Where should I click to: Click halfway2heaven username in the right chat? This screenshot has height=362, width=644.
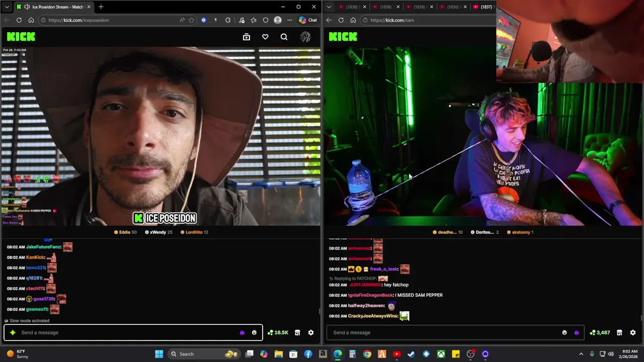pyautogui.click(x=366, y=306)
